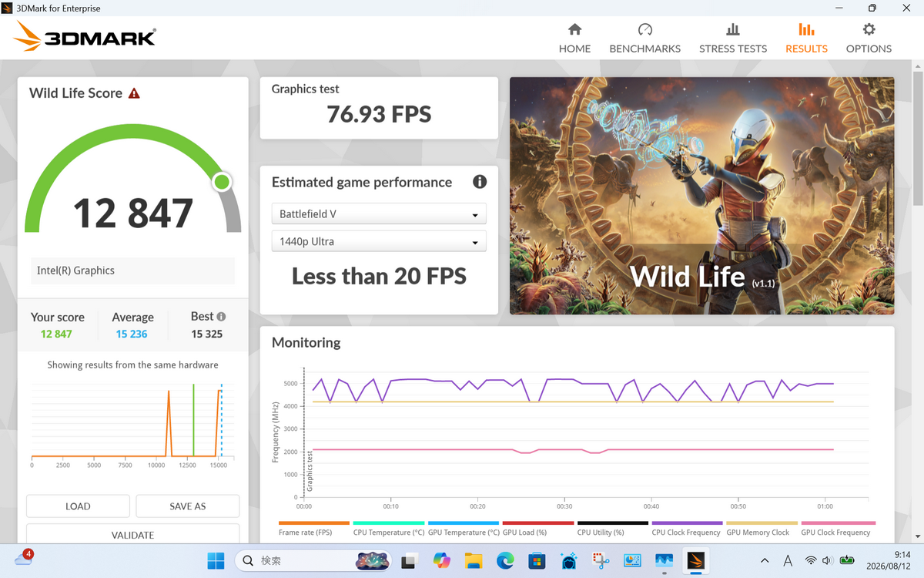The image size is (924, 578).
Task: Click the IME input mode A indicator
Action: click(x=788, y=561)
